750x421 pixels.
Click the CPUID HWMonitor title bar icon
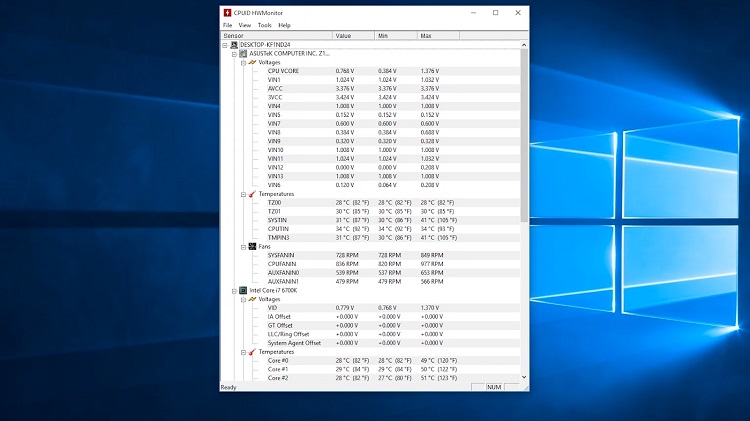pyautogui.click(x=228, y=13)
